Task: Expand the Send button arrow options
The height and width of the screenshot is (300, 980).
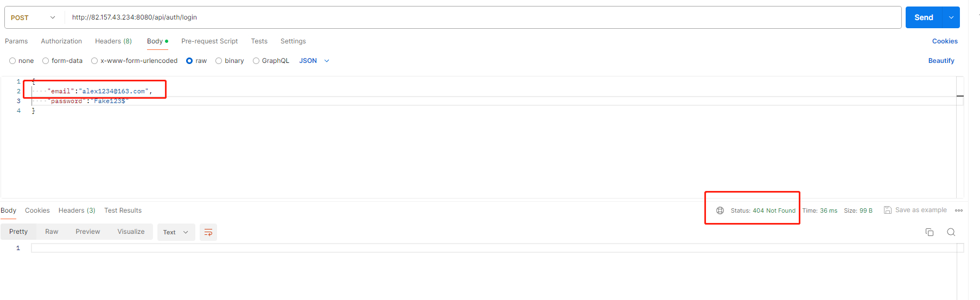Action: (x=951, y=17)
